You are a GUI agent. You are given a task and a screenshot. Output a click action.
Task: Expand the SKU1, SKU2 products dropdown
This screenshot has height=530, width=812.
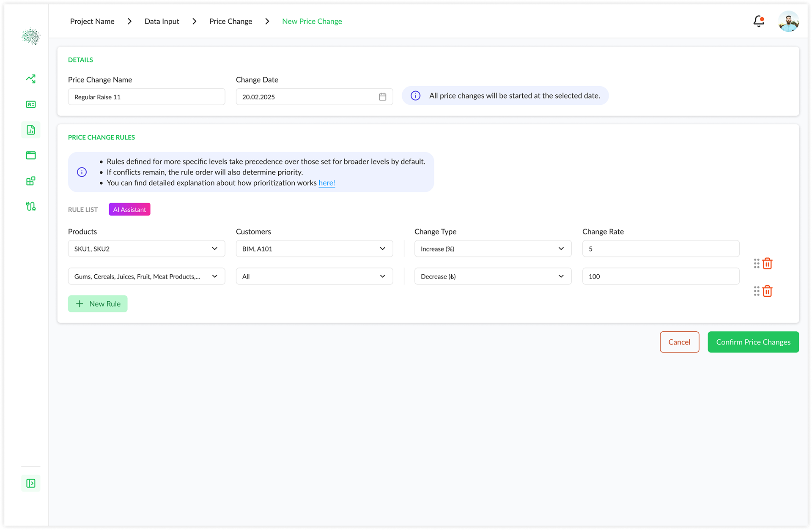[x=214, y=249]
